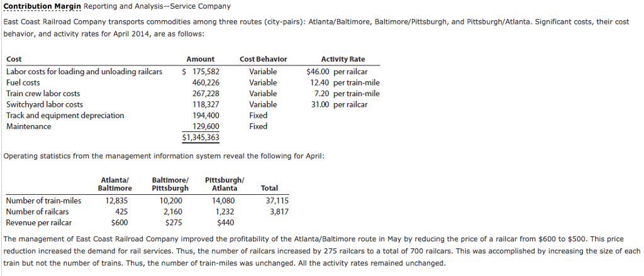This screenshot has width=644, height=276.
Task: Click the Atlanta/Baltimore column header
Action: pos(115,184)
